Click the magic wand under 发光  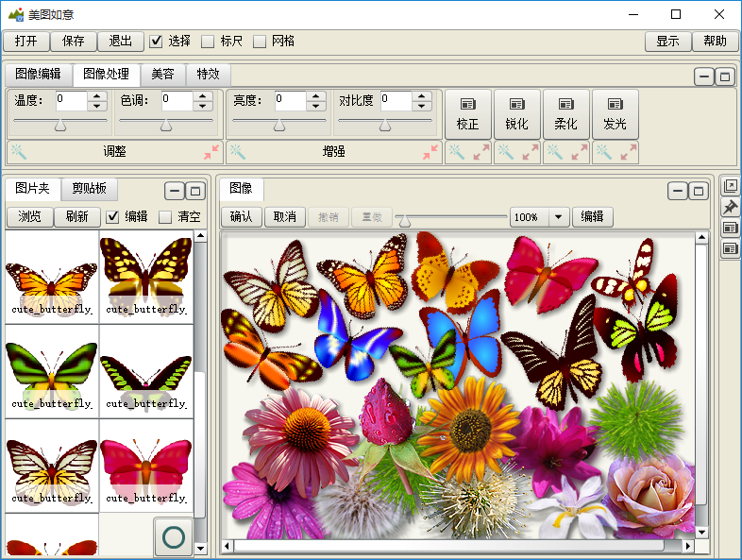click(604, 152)
